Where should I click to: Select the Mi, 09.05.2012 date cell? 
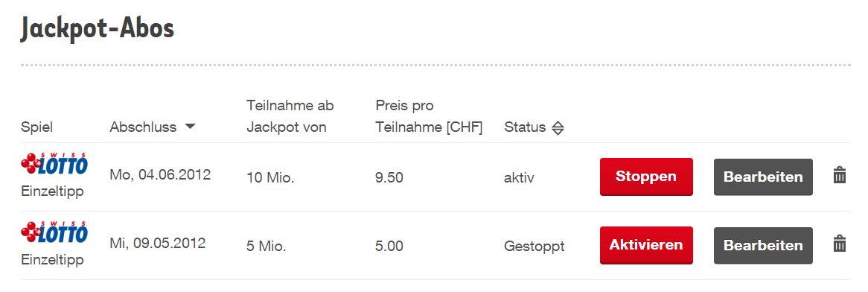coord(157,244)
